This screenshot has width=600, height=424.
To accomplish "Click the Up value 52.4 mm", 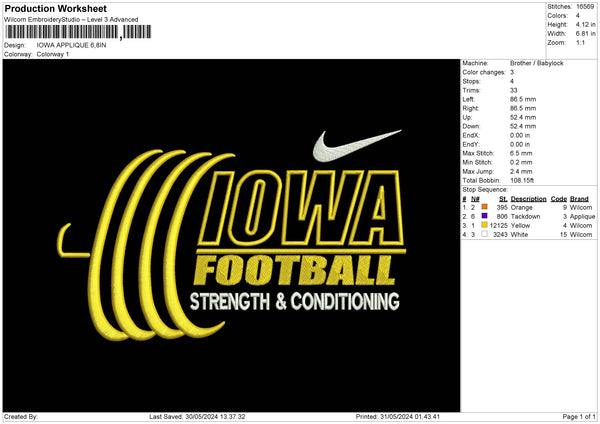I will pyautogui.click(x=523, y=117).
